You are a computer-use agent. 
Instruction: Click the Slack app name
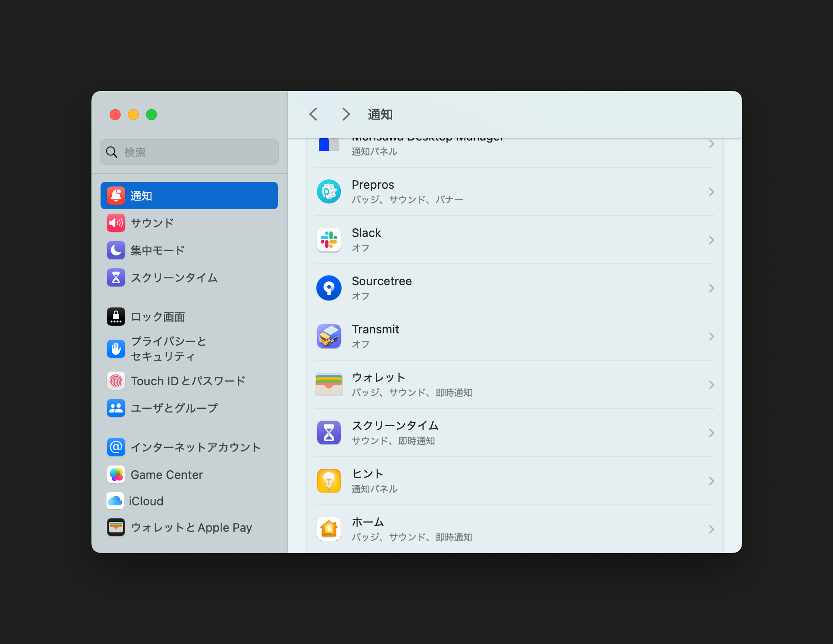click(x=366, y=233)
